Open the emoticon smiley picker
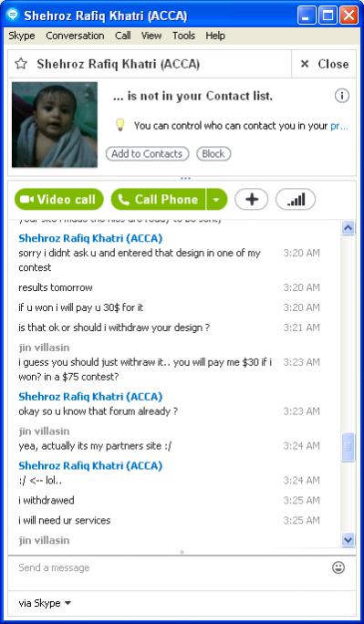Screen dimensions: 364x624 [x=338, y=567]
